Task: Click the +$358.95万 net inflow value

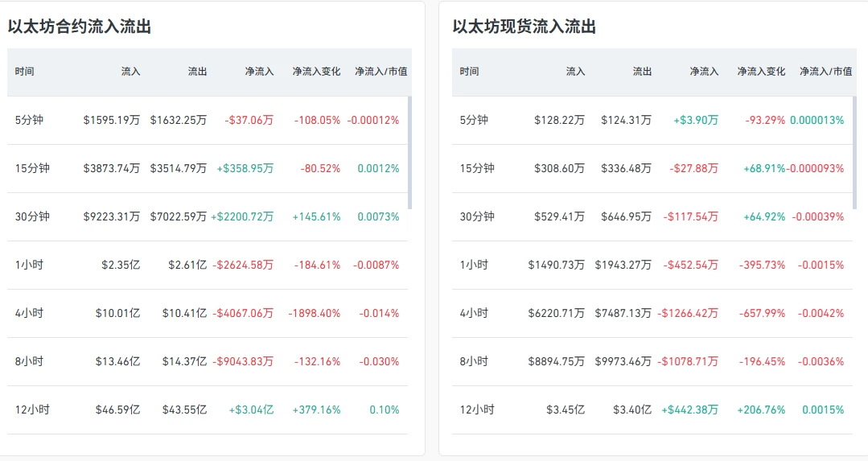Action: (245, 168)
